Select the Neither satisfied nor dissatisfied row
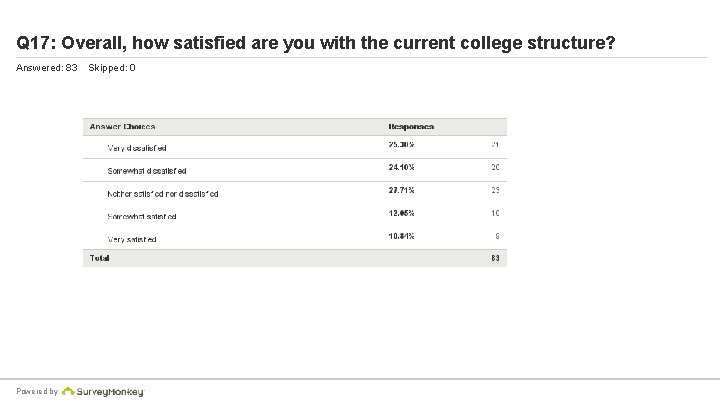This screenshot has height=405, width=720. tap(163, 193)
